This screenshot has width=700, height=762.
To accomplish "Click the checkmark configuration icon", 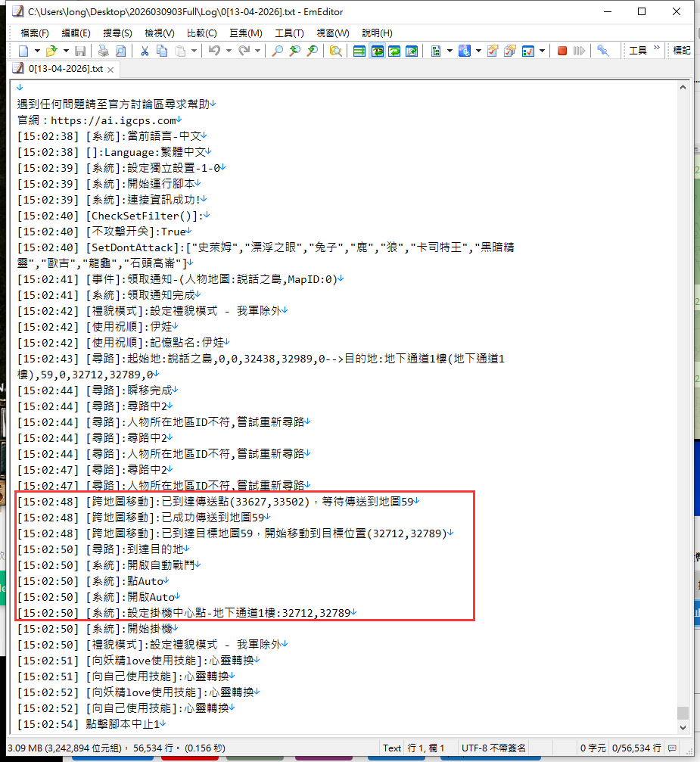I will point(528,51).
